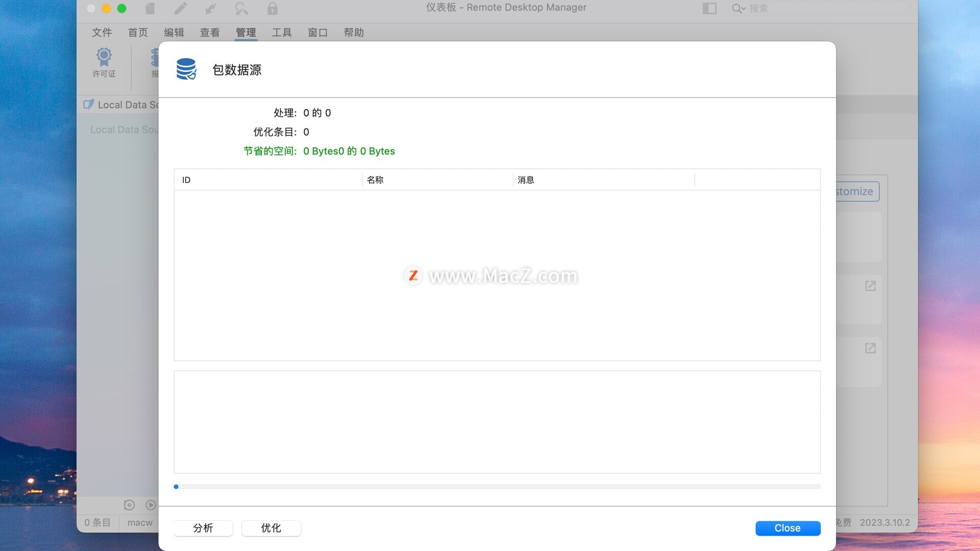This screenshot has height=551, width=980.
Task: Expand the search options dropdown arrow
Action: 744,8
